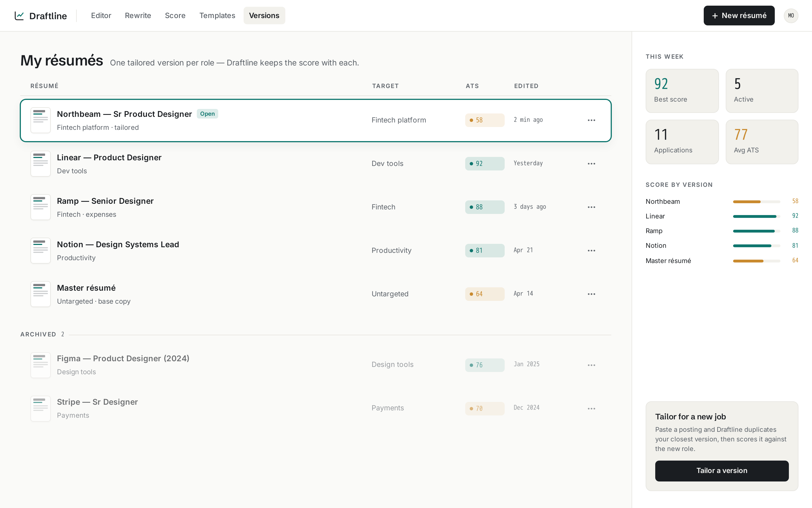Viewport: 812px width, 508px height.
Task: Click the ARCHIVED 2 section header
Action: tap(42, 334)
